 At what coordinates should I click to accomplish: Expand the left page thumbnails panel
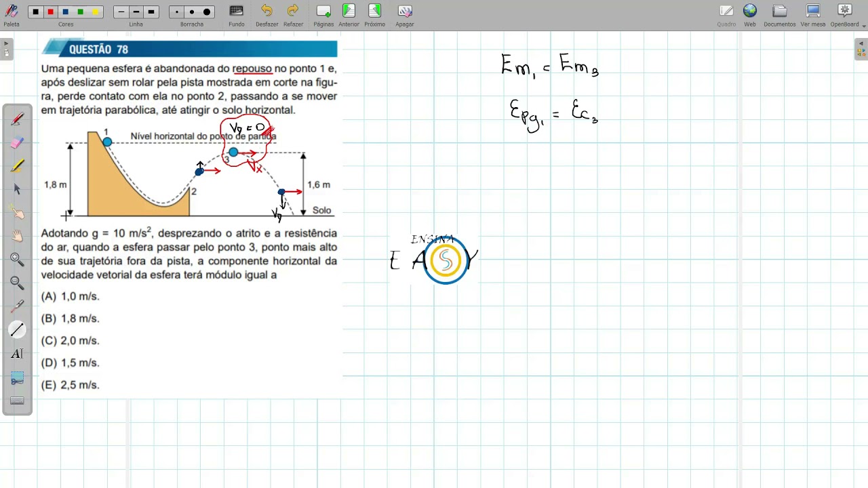tap(6, 49)
